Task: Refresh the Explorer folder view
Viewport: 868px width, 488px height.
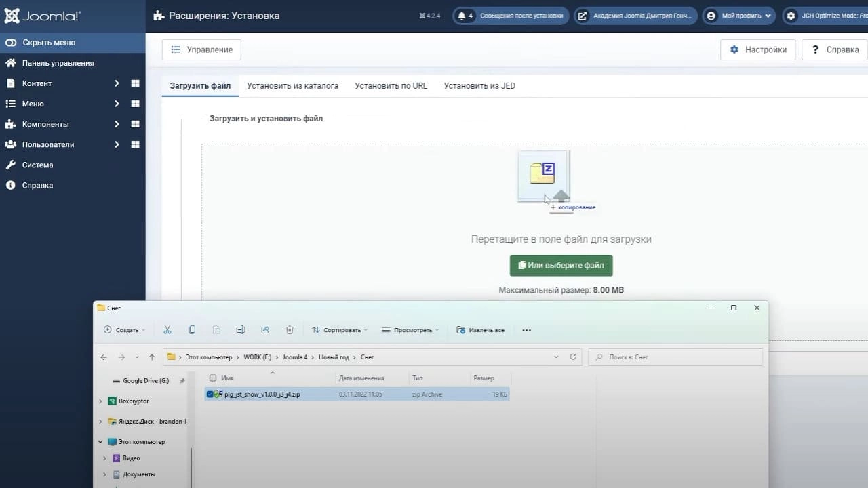Action: pos(573,357)
